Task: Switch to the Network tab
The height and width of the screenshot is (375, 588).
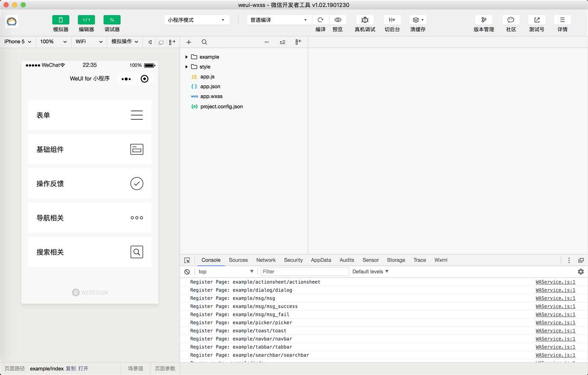Action: coord(266,260)
